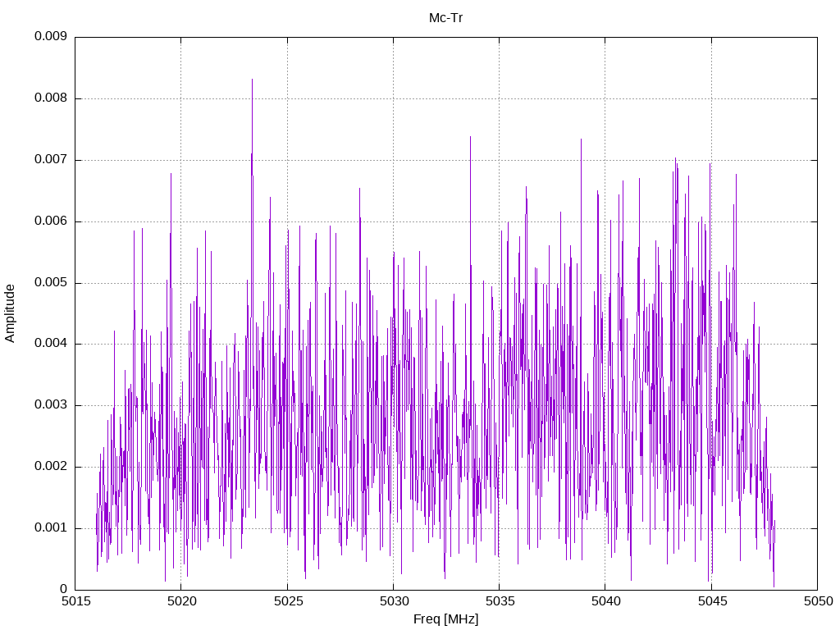The width and height of the screenshot is (840, 630).
Task: Click the 5015 x-axis tick label
Action: (x=75, y=601)
